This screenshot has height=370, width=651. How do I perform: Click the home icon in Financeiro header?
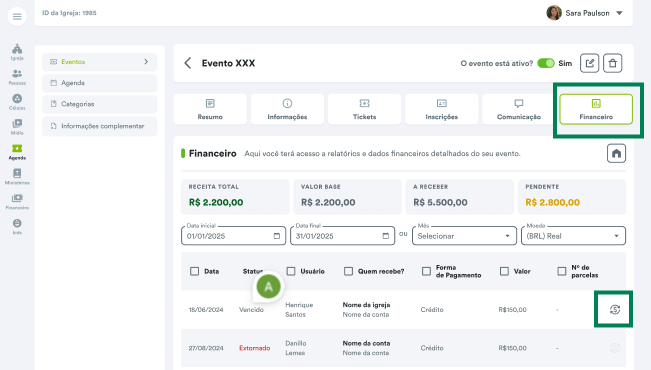click(x=616, y=153)
